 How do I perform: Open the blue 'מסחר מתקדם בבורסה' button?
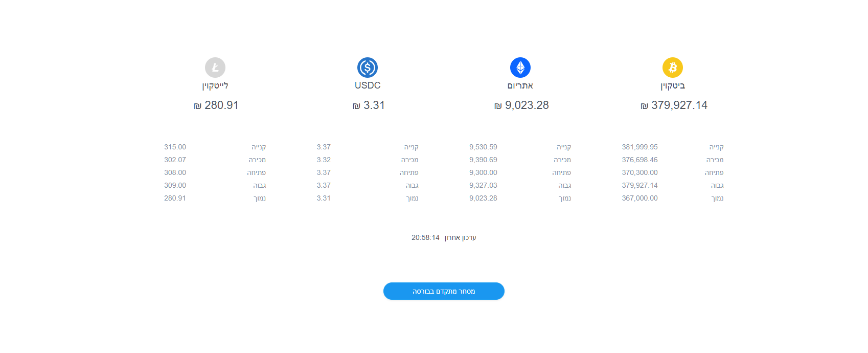(444, 291)
